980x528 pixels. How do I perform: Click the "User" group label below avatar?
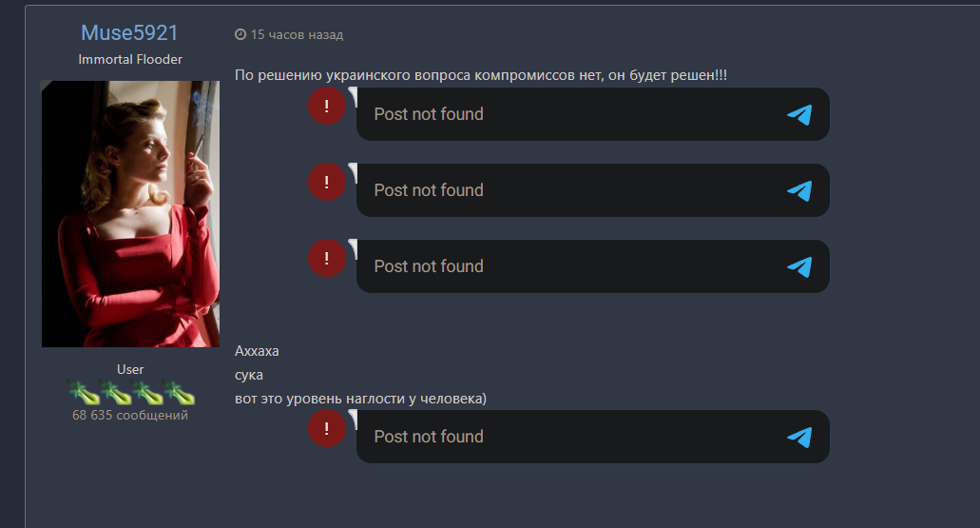(130, 369)
